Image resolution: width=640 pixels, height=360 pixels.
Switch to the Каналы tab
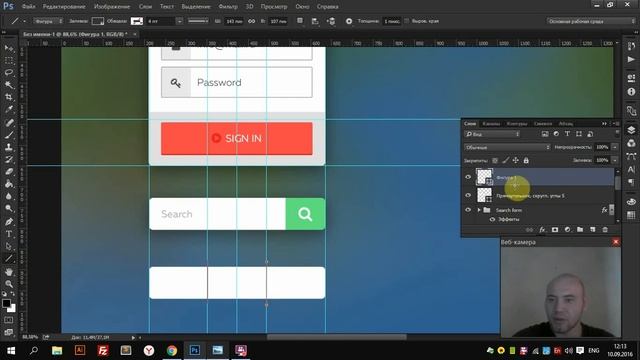click(491, 124)
